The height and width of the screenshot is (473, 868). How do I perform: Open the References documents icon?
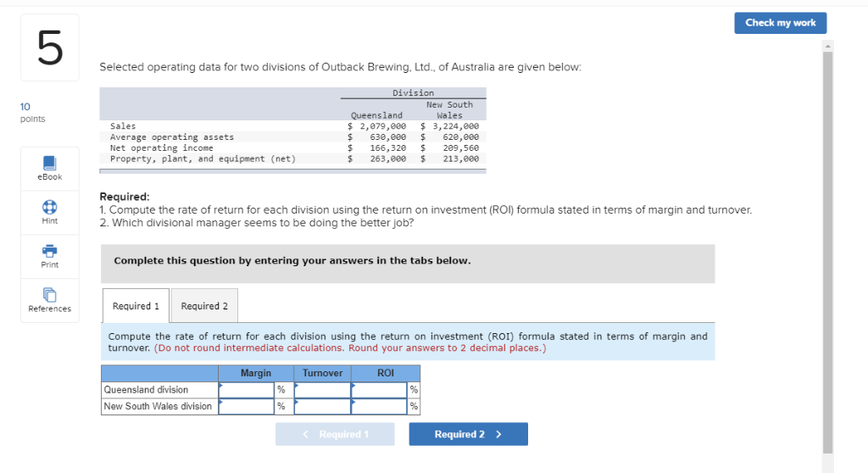coord(49,295)
